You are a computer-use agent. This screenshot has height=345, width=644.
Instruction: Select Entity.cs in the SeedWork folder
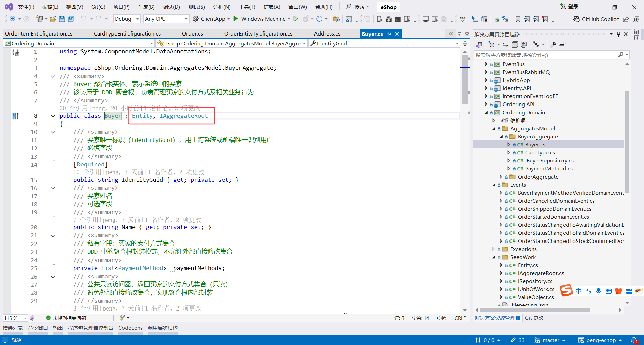(x=528, y=265)
